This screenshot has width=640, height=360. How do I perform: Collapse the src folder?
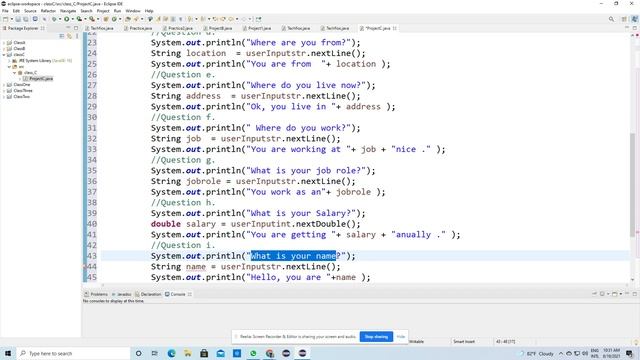9,67
